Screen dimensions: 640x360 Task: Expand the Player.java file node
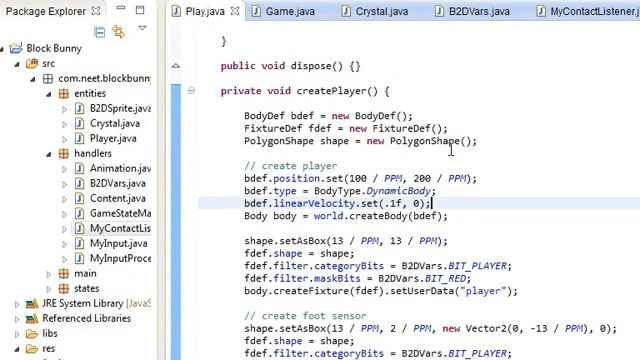[64, 139]
